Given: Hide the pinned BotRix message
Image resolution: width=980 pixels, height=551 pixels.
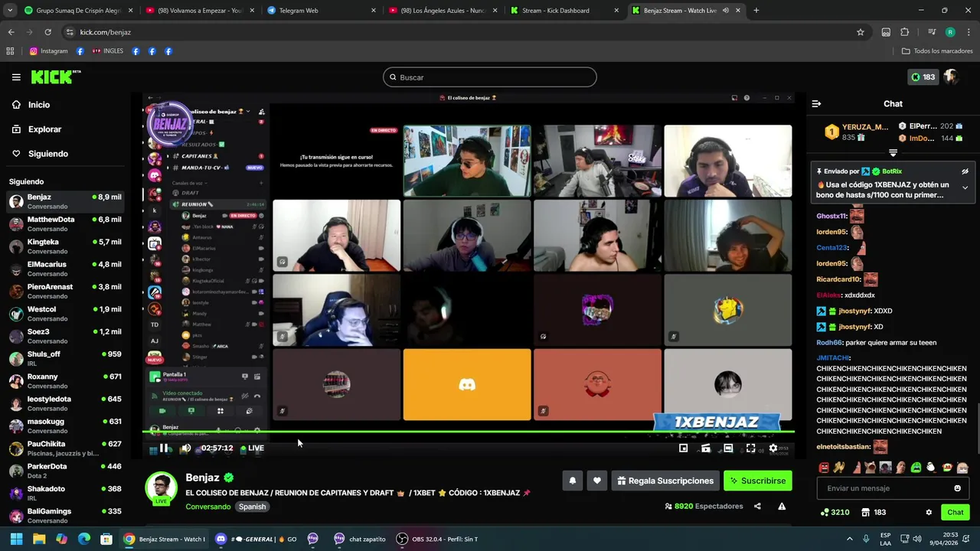Looking at the screenshot, I should [x=965, y=171].
